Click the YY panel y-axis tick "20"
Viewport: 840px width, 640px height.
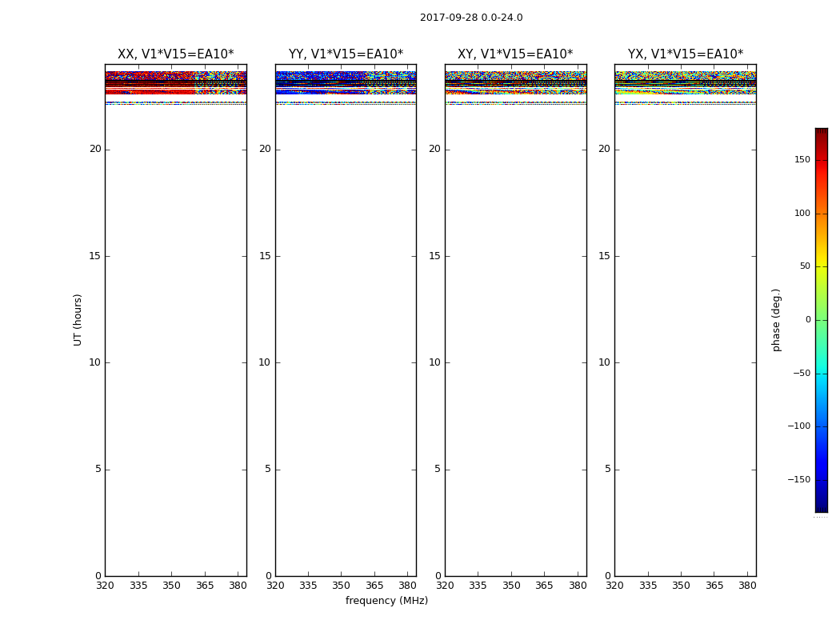[x=265, y=149]
